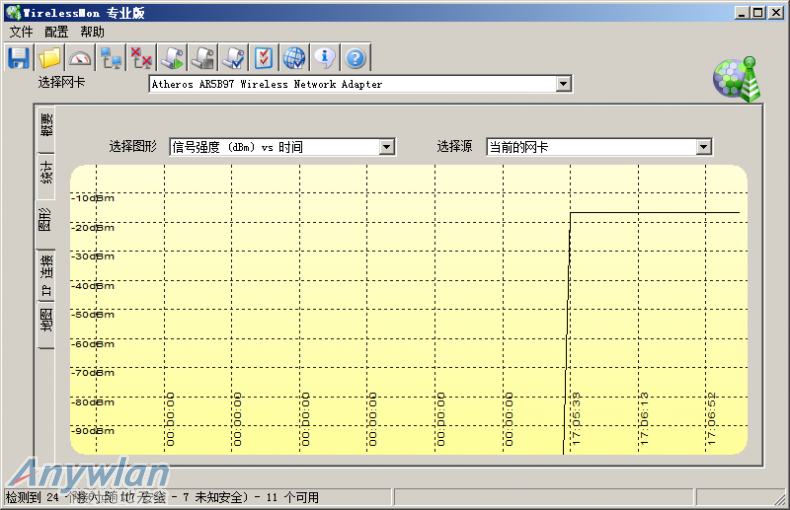Click the signal strength line on graph
The width and height of the screenshot is (790, 510).
pyautogui.click(x=654, y=213)
